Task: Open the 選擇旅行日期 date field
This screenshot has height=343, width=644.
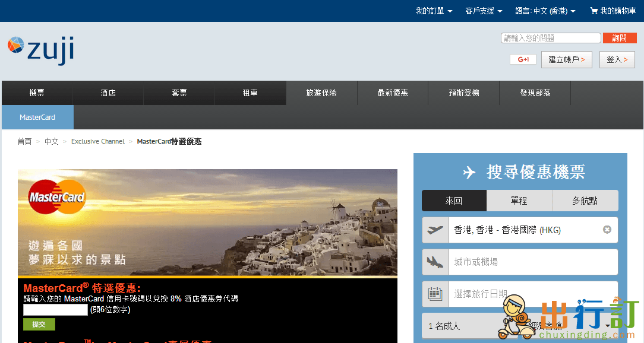Action: click(x=533, y=294)
